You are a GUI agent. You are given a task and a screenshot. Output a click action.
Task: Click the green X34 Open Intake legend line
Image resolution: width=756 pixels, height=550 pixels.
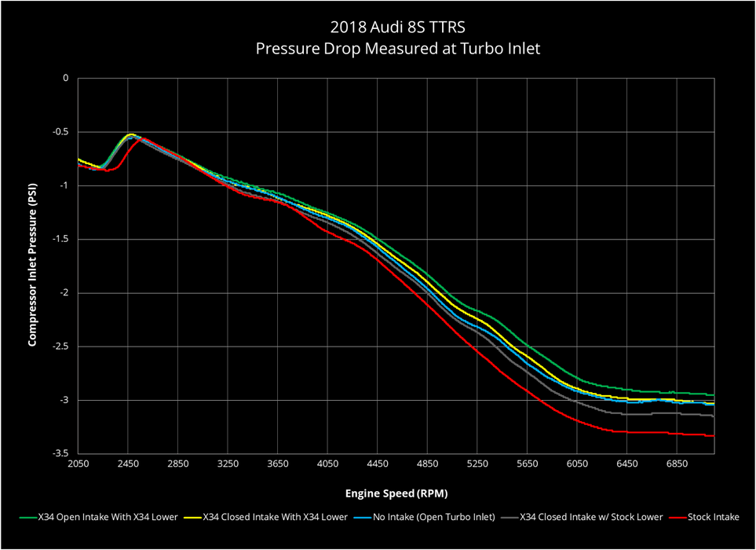tap(29, 517)
